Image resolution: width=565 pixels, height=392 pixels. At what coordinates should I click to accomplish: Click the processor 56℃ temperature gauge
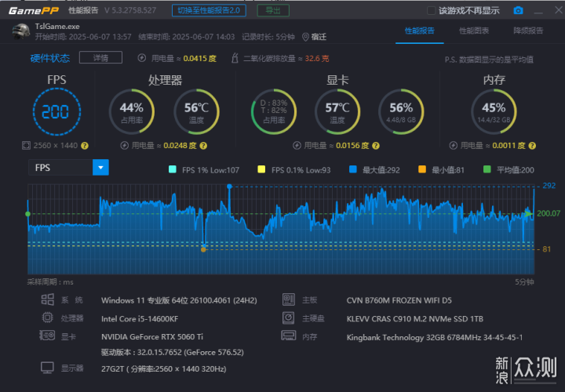tap(196, 112)
